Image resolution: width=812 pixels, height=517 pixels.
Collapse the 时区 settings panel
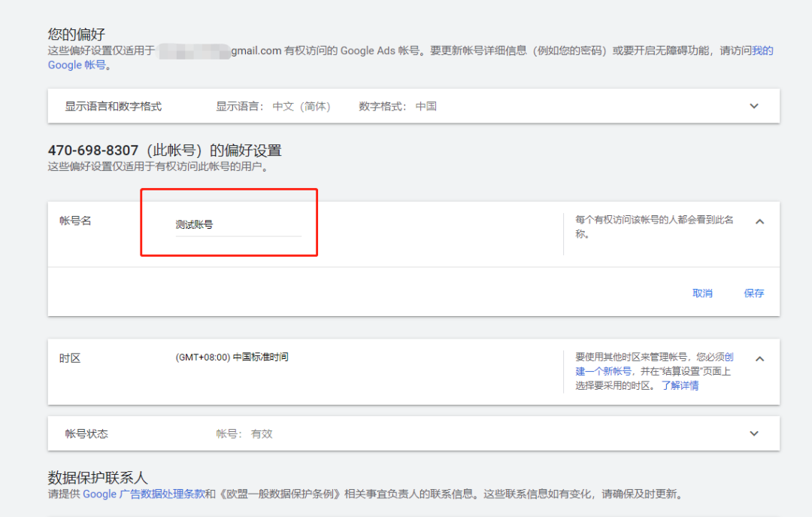point(759,357)
